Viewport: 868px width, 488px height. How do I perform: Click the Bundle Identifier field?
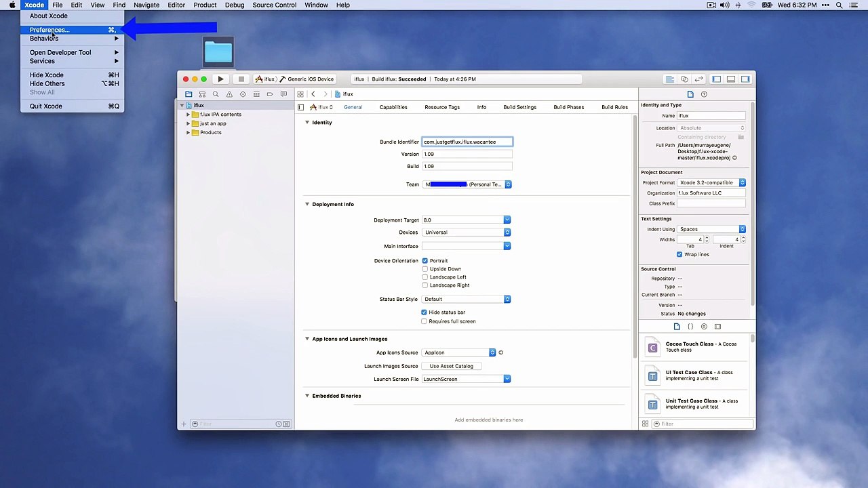pos(467,142)
